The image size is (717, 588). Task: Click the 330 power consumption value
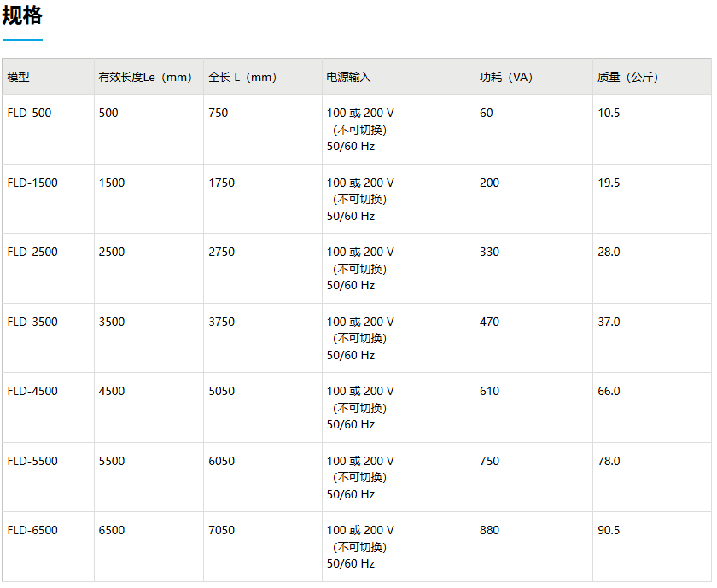pos(489,252)
